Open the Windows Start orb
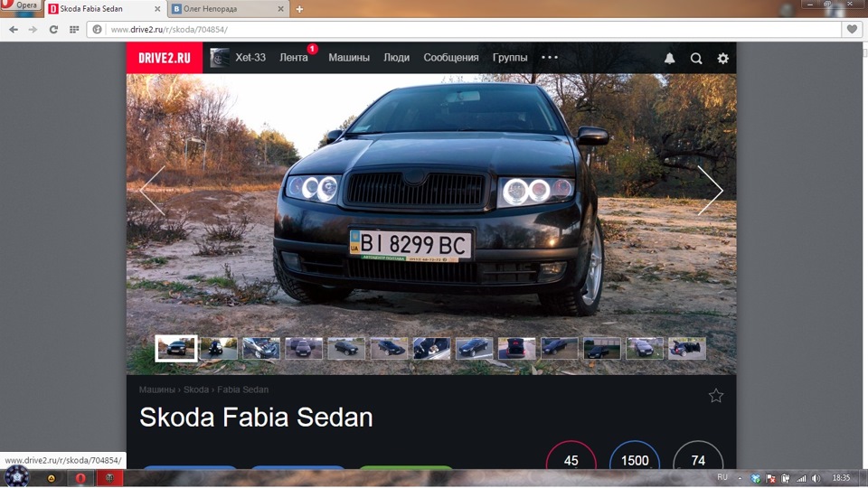Viewport: 868px width, 488px height. 16,476
